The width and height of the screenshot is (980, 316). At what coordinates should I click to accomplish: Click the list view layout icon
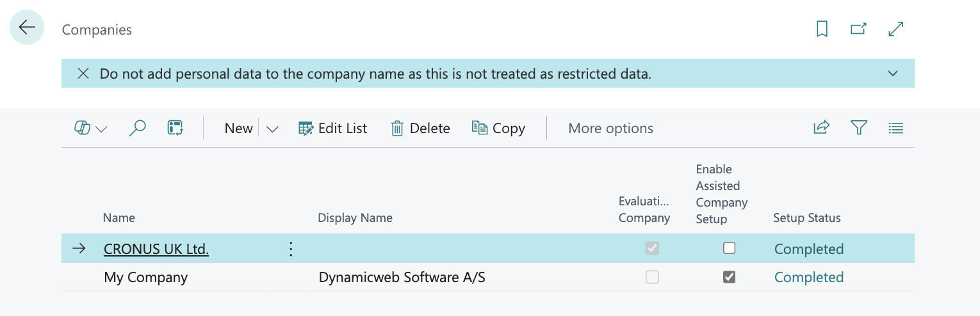(896, 128)
